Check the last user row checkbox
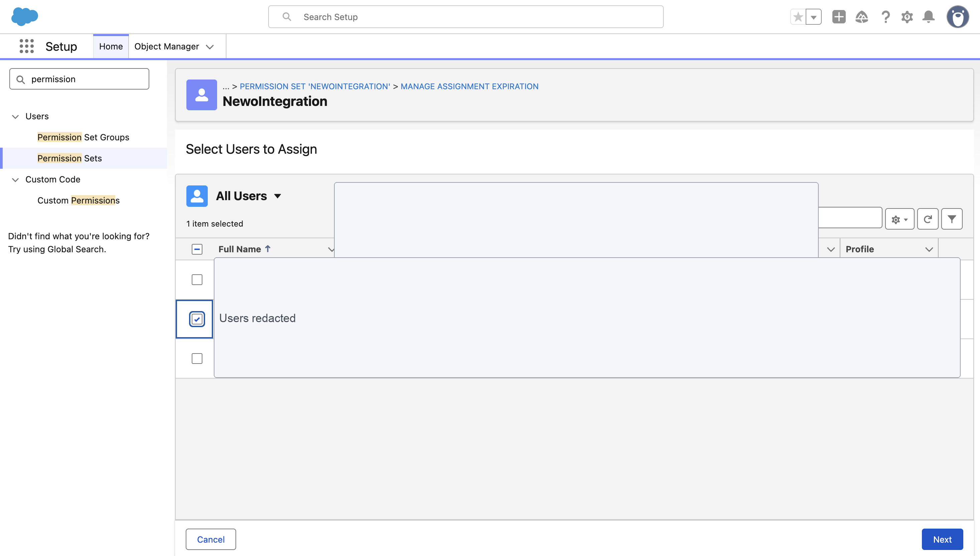 click(197, 359)
